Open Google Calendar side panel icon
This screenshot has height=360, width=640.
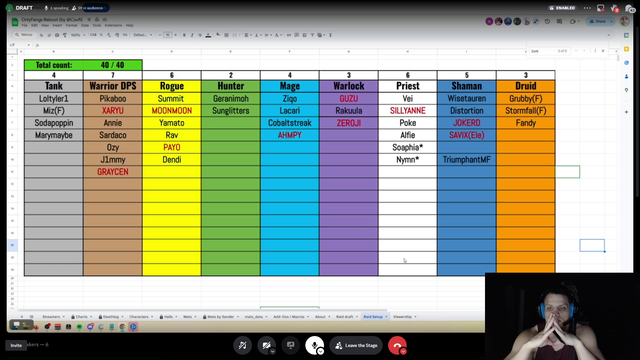coord(627,36)
